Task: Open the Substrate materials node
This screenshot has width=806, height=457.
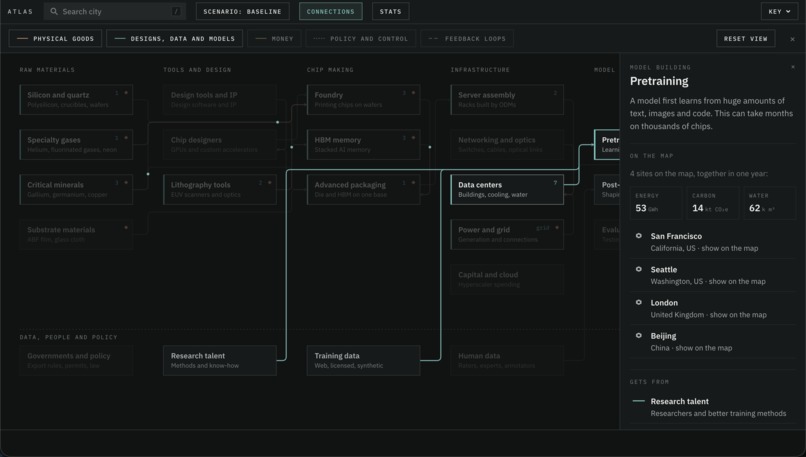Action: pos(76,234)
